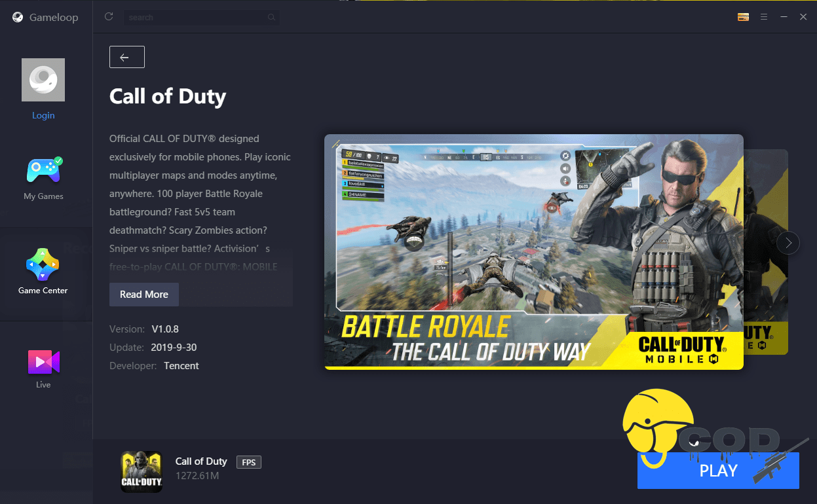Click the refresh icon beside search
The image size is (817, 504).
pos(109,16)
